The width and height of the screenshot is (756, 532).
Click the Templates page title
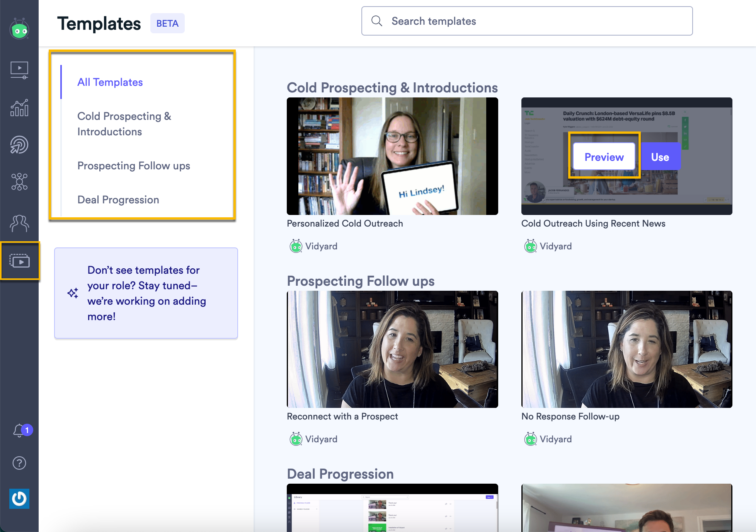pyautogui.click(x=99, y=23)
